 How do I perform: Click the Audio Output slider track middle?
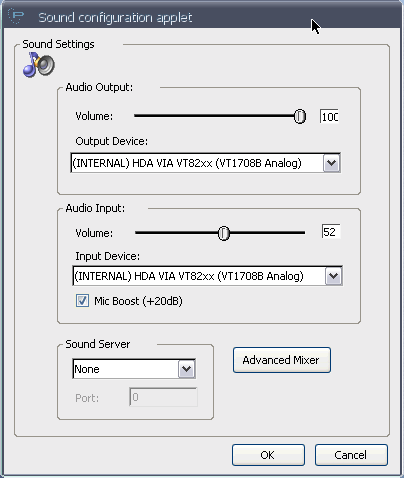click(214, 116)
